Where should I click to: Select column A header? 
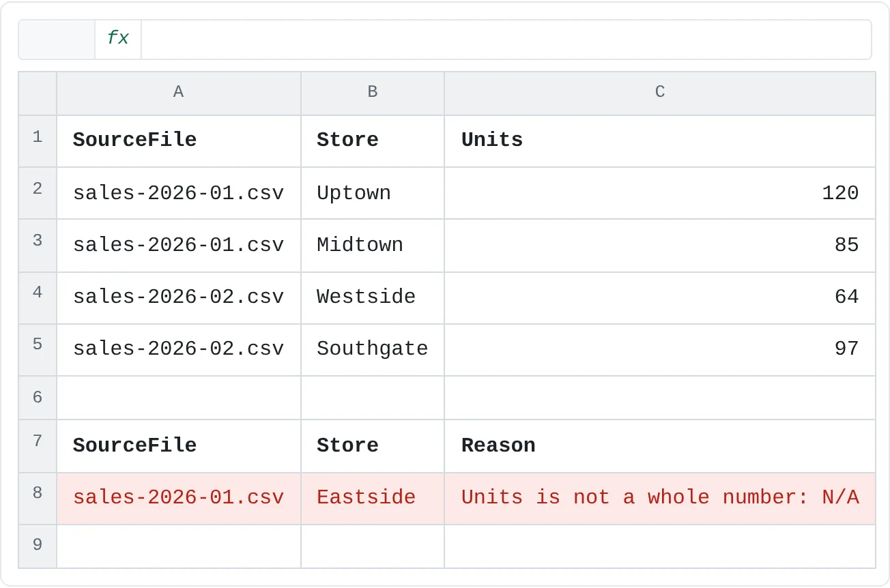click(x=179, y=93)
